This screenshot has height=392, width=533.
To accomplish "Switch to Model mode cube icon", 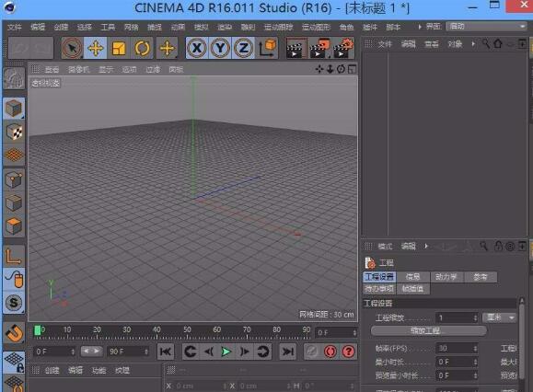I will 14,109.
